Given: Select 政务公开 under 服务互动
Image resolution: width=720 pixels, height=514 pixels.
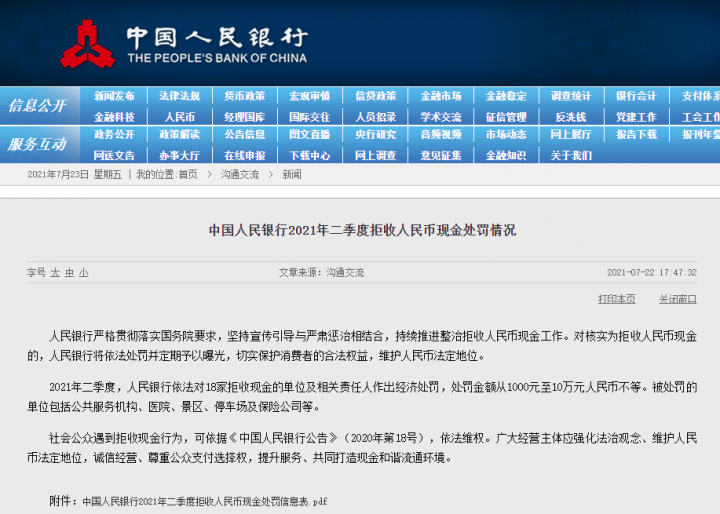Looking at the screenshot, I should tap(114, 135).
